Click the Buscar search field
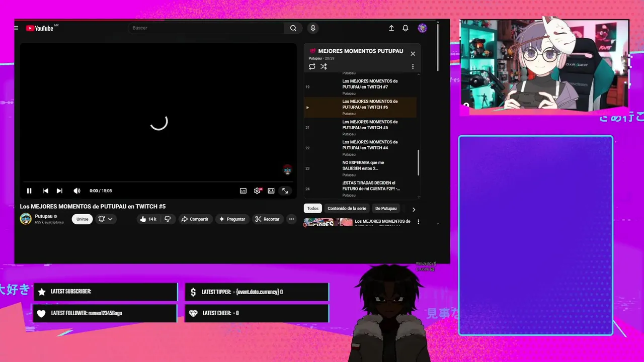Viewport: 644px width, 362px height. 206,28
